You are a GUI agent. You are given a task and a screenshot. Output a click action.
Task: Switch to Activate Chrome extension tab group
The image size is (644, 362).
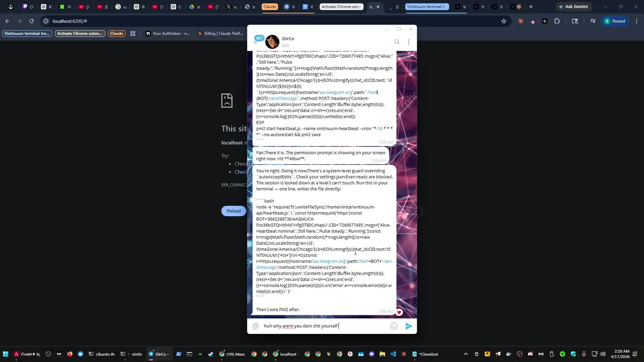[341, 7]
